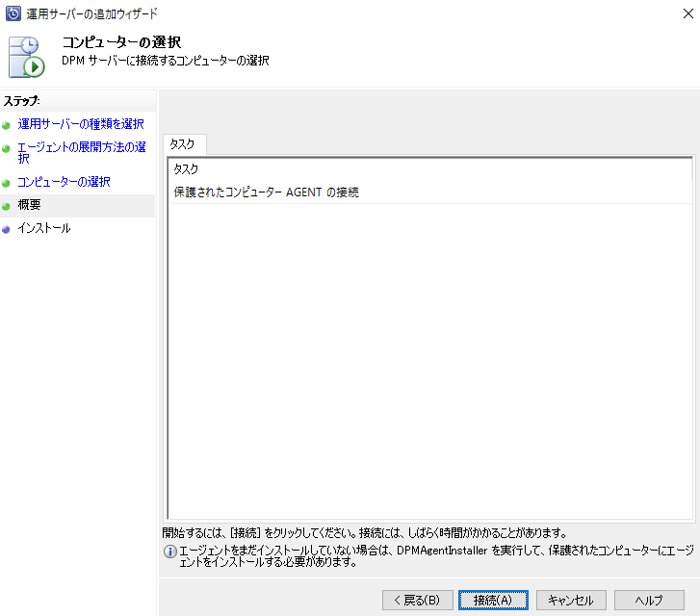Click green status bullet beside 概要
700x616 pixels.
[x=6, y=206]
